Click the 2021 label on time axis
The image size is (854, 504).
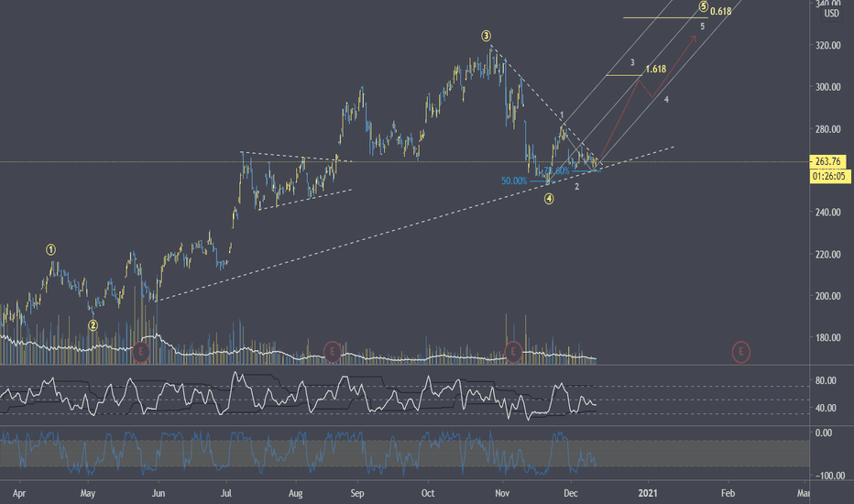[x=648, y=493]
